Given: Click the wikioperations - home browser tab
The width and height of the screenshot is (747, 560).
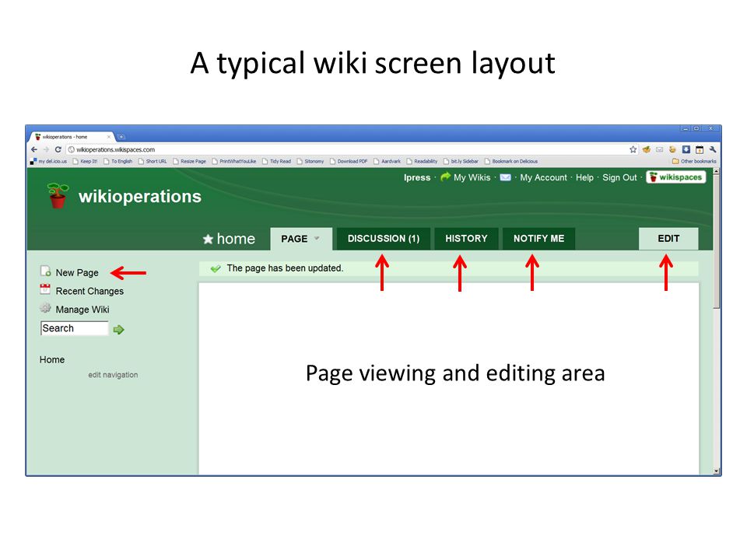Looking at the screenshot, I should coord(72,137).
